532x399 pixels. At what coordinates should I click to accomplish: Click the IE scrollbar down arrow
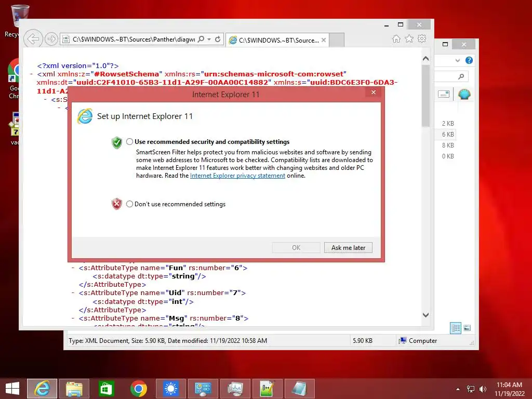(x=426, y=315)
